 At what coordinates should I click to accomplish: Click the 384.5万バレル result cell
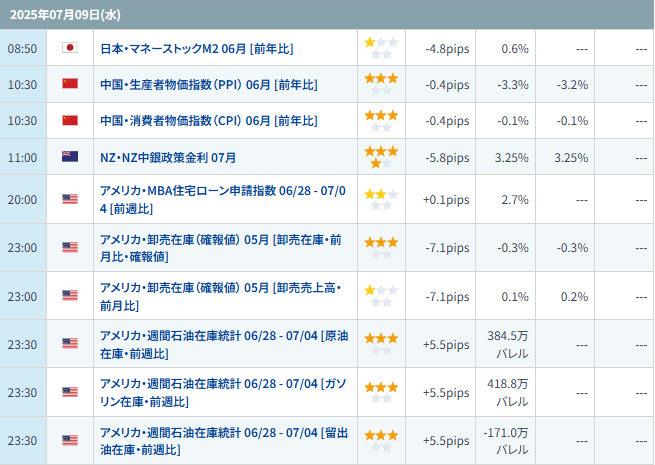[506, 344]
